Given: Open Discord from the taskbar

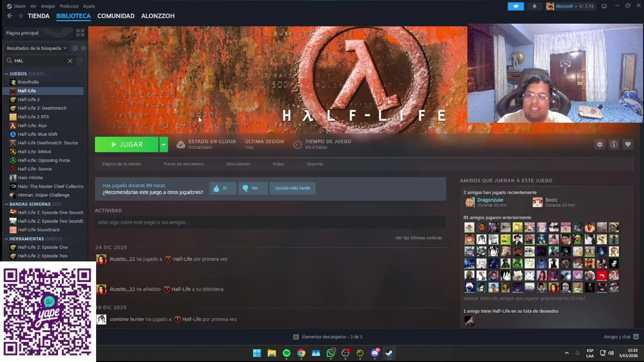Looking at the screenshot, I should (x=375, y=353).
